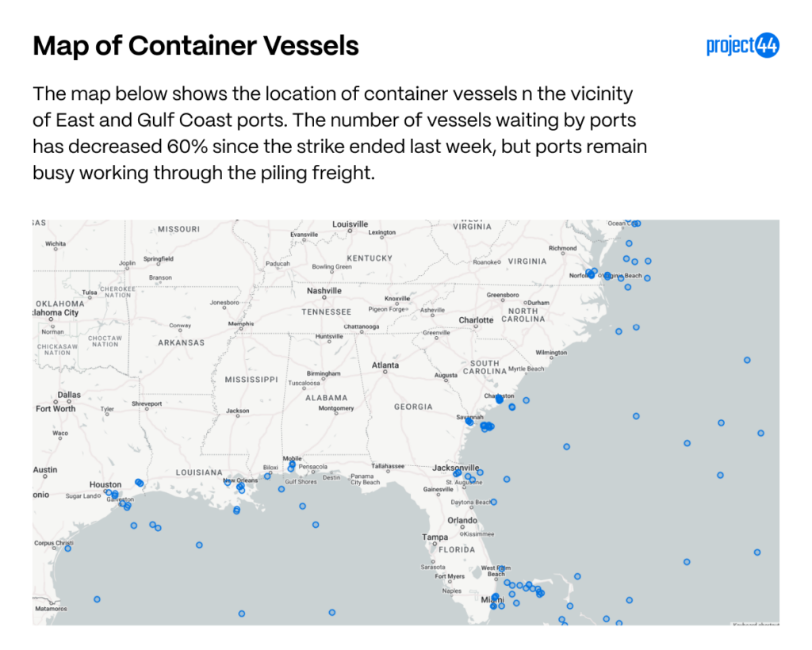Click the vessel marker at Charleston port
The height and width of the screenshot is (650, 812).
coord(500,399)
